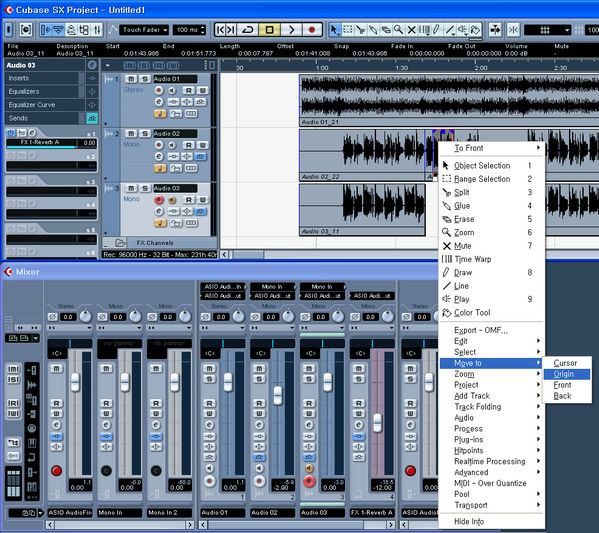Toggle the Autoscroll icon in toolbar
The height and width of the screenshot is (533, 599).
coord(495,30)
